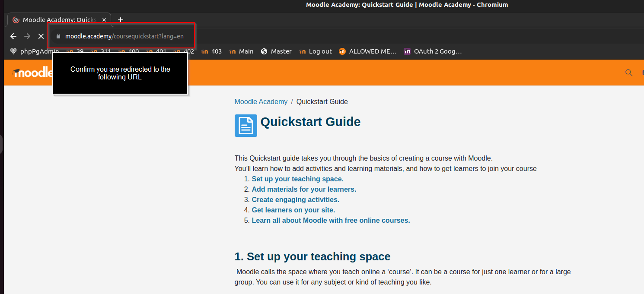This screenshot has height=294, width=644.
Task: Click the search magnifier icon in header
Action: point(629,73)
